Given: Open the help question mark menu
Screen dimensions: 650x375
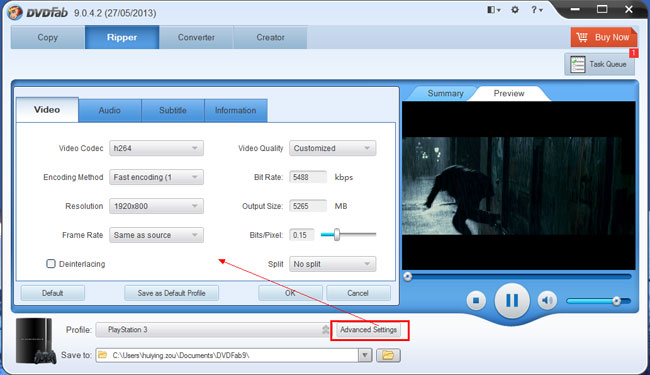Looking at the screenshot, I should coord(536,10).
